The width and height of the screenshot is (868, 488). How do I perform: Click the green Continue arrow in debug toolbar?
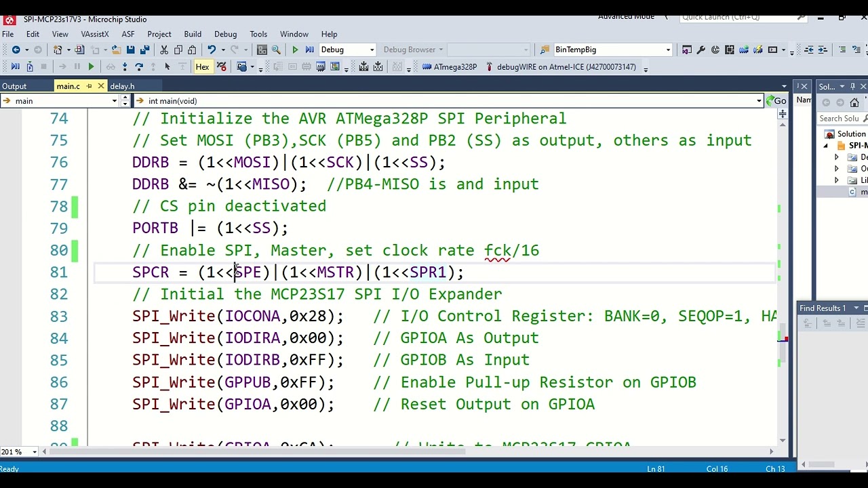tap(91, 66)
